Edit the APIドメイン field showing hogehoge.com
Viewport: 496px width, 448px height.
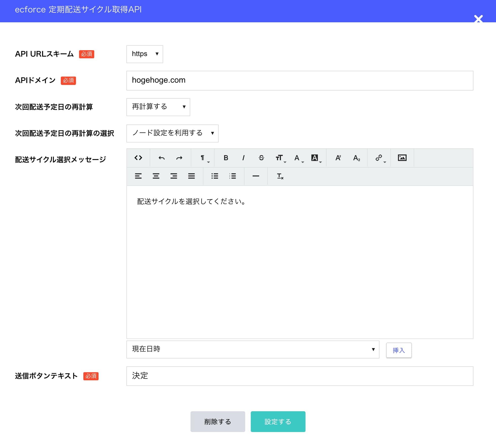[299, 80]
